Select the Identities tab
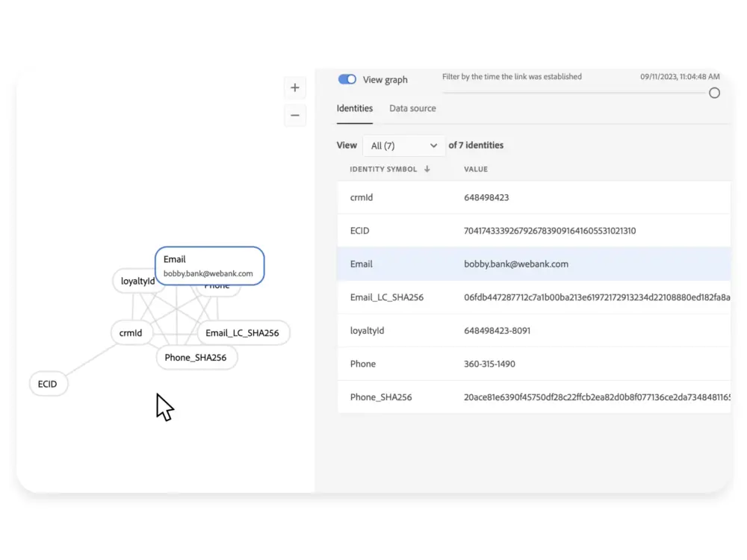Screen dimensions: 747x560 point(355,109)
